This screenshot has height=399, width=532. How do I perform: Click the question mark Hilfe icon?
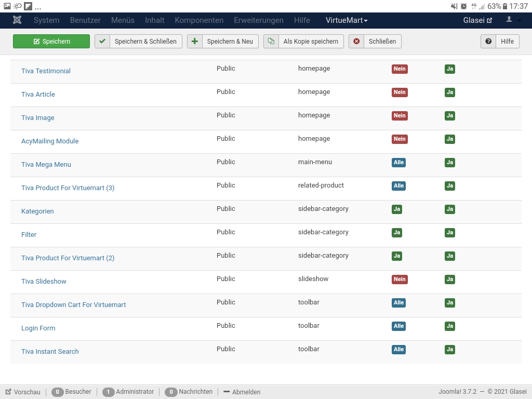pyautogui.click(x=488, y=42)
